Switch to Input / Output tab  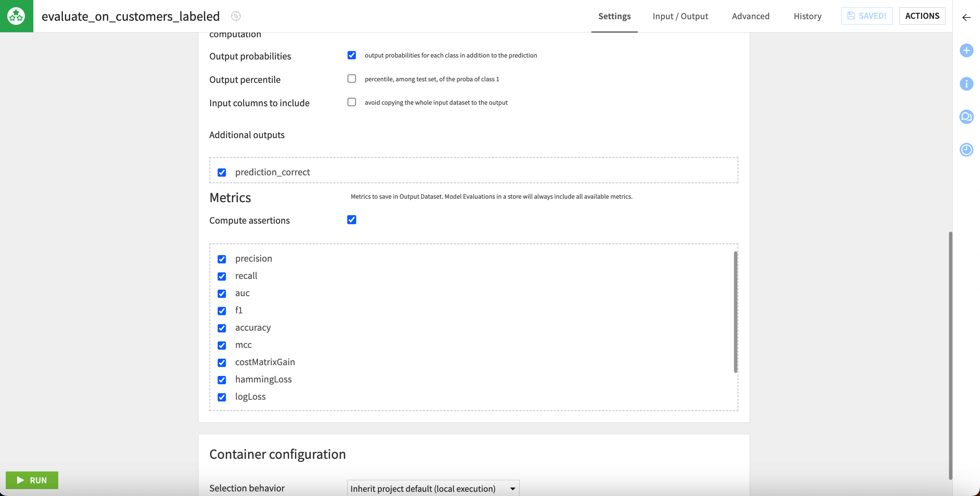680,16
